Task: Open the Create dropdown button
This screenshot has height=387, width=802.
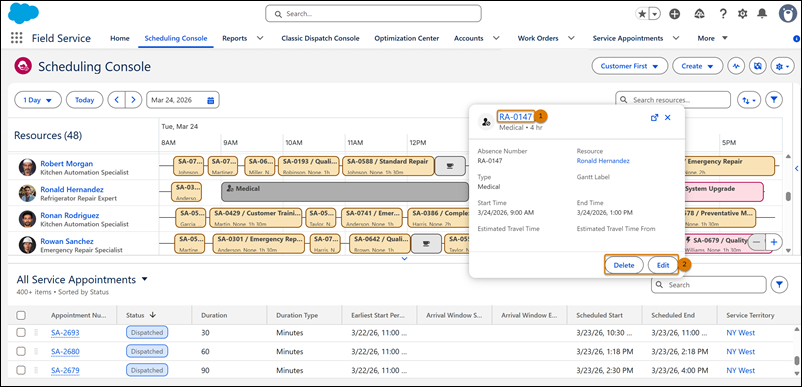Action: pyautogui.click(x=698, y=66)
